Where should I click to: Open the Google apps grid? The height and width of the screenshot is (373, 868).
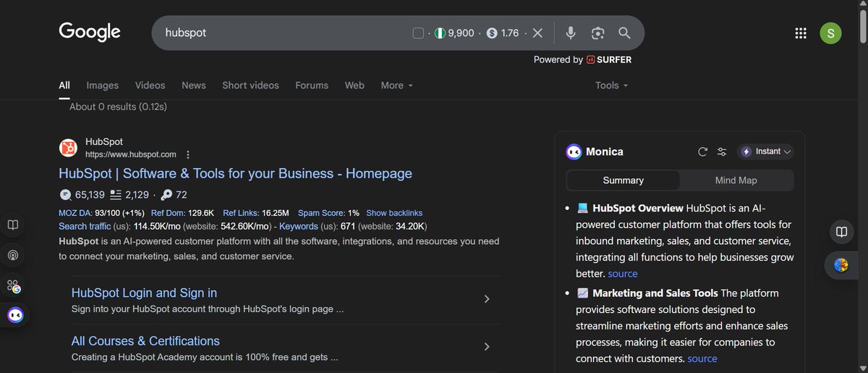[x=801, y=33]
